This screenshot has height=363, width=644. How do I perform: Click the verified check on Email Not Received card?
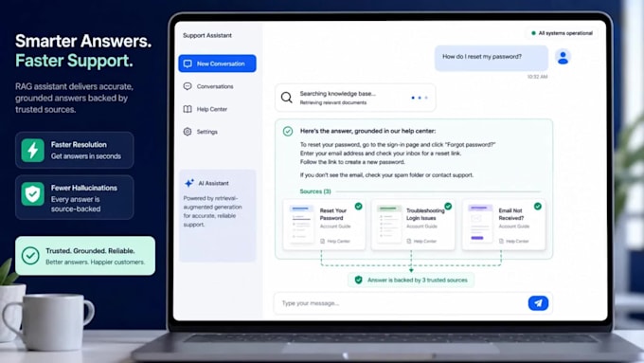click(538, 206)
